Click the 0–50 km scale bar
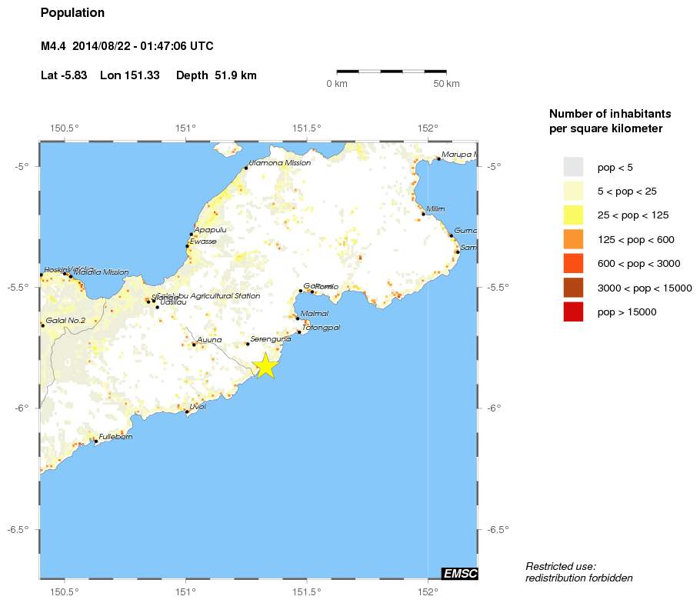The width and height of the screenshot is (700, 603). 391,72
